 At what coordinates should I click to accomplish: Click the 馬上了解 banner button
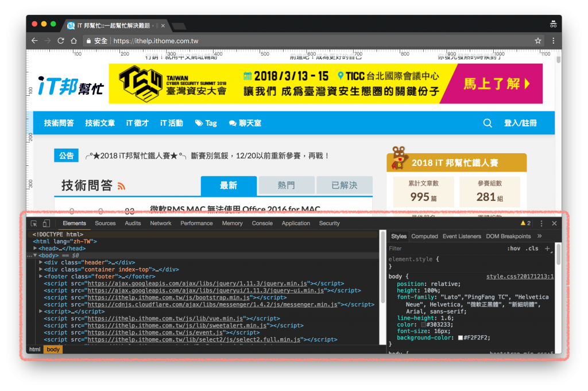497,84
